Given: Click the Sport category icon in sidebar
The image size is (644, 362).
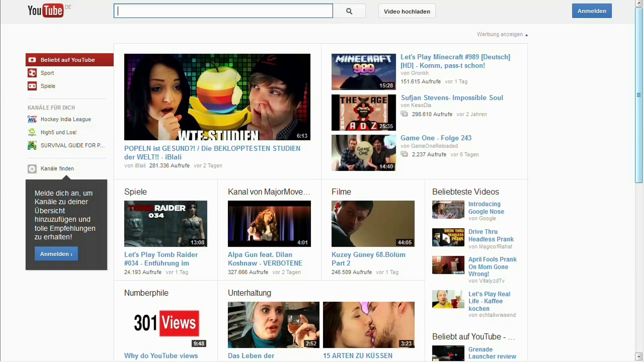Looking at the screenshot, I should tap(32, 73).
